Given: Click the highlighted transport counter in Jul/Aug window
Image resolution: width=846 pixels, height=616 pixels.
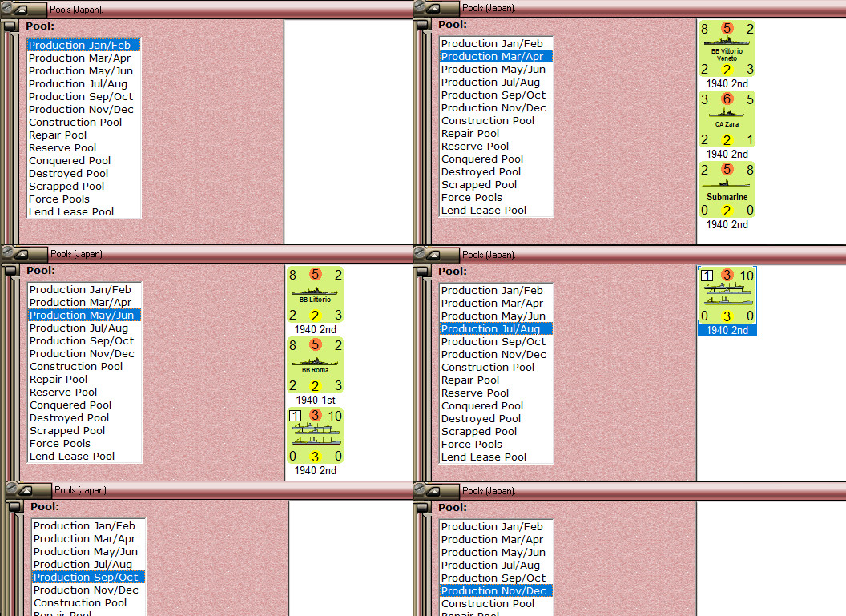Looking at the screenshot, I should [x=727, y=296].
